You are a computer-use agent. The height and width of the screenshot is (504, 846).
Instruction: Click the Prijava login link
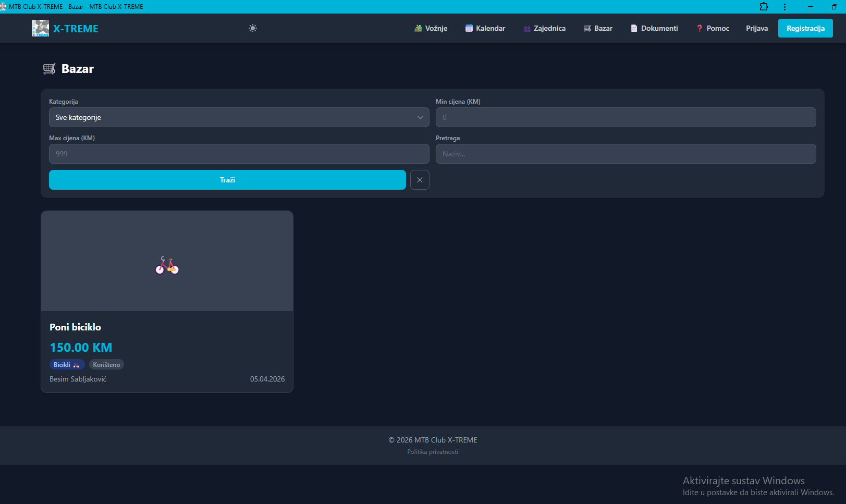pyautogui.click(x=756, y=28)
